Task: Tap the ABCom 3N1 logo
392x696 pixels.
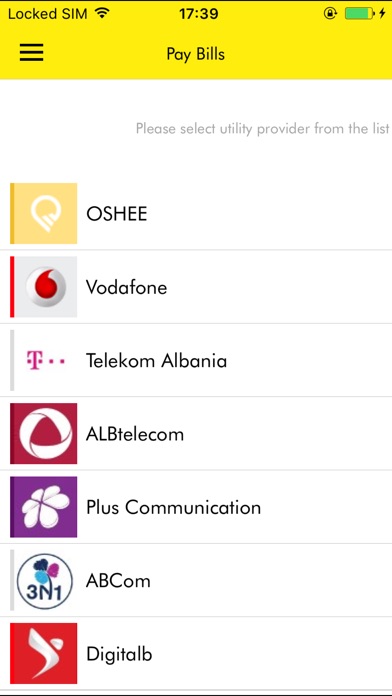Action: [44, 581]
